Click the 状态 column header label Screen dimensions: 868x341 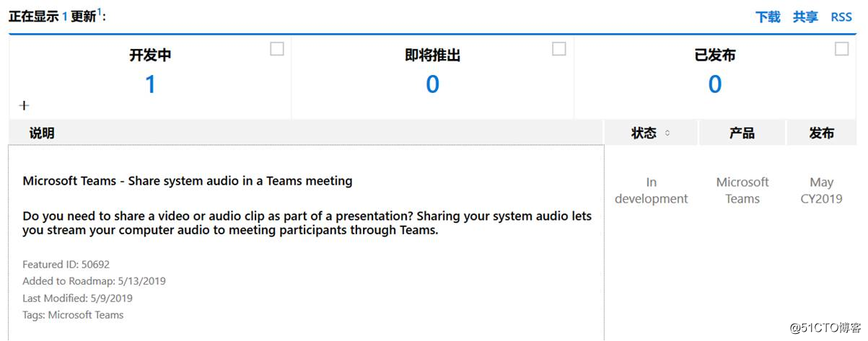pyautogui.click(x=644, y=133)
